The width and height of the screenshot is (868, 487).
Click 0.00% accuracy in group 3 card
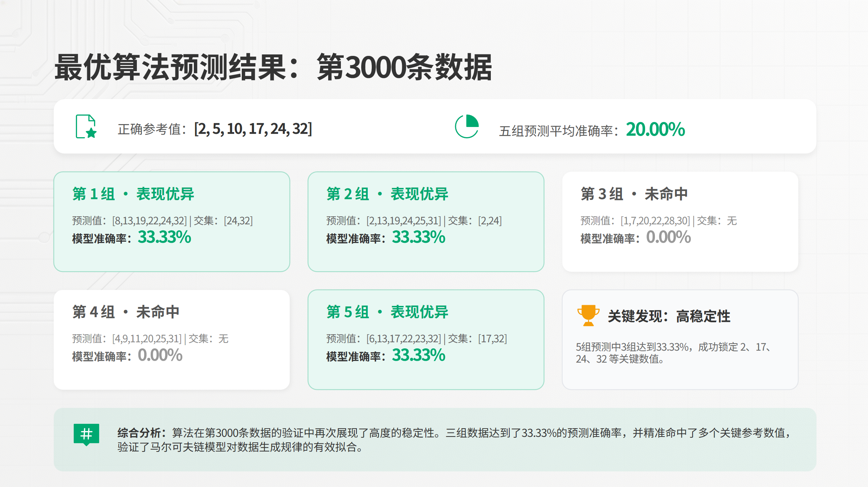click(668, 237)
